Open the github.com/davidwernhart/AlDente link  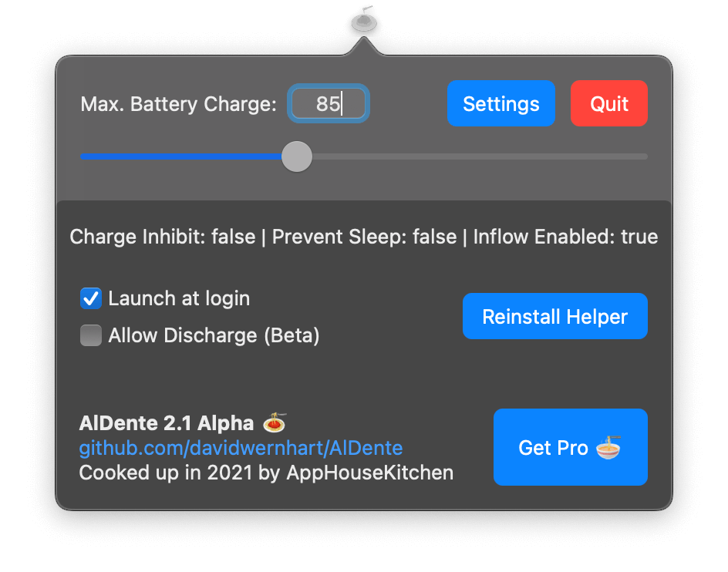pyautogui.click(x=241, y=448)
